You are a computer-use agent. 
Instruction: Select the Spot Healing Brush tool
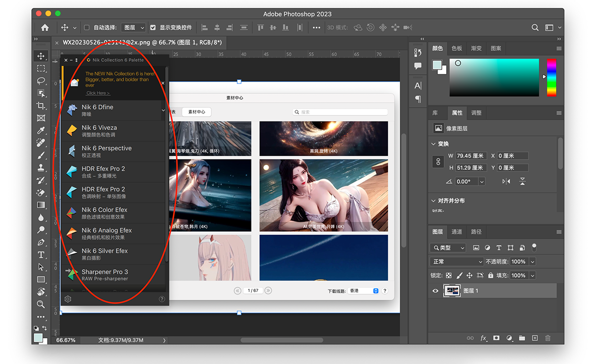coord(41,143)
